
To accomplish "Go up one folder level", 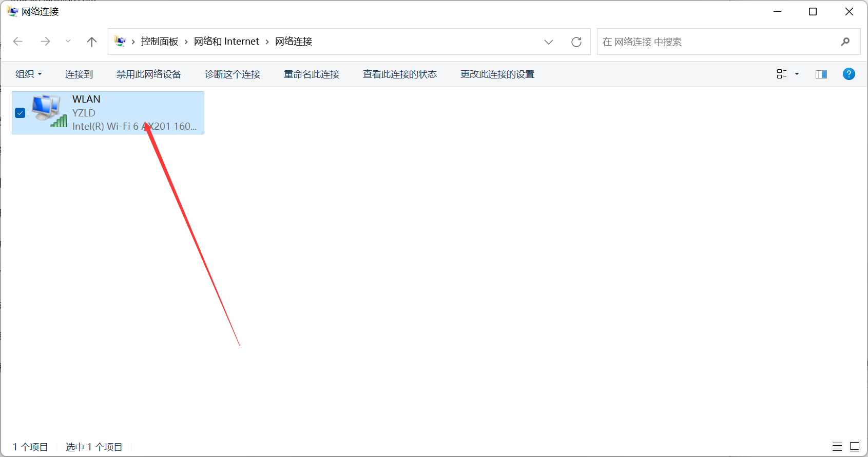I will tap(92, 42).
